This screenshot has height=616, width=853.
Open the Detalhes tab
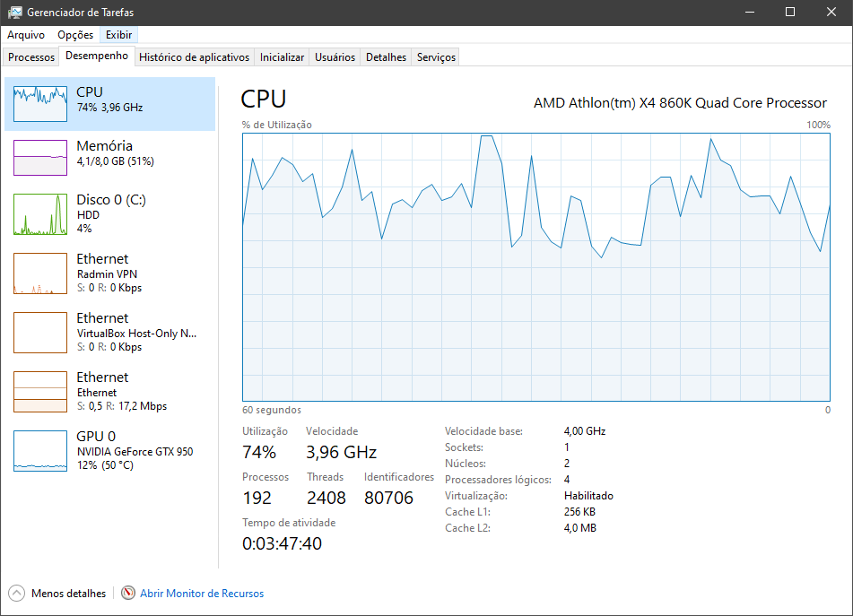click(387, 57)
